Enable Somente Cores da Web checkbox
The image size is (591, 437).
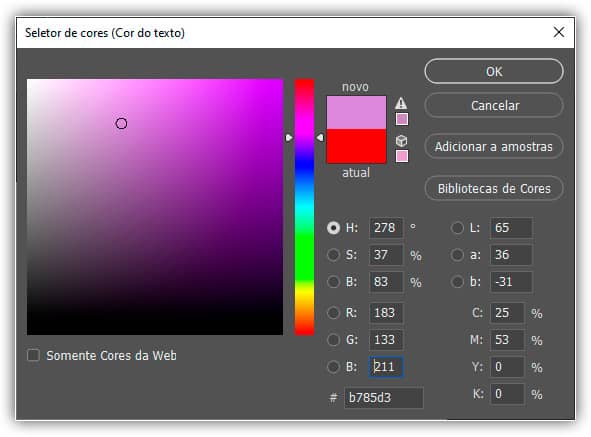click(34, 355)
